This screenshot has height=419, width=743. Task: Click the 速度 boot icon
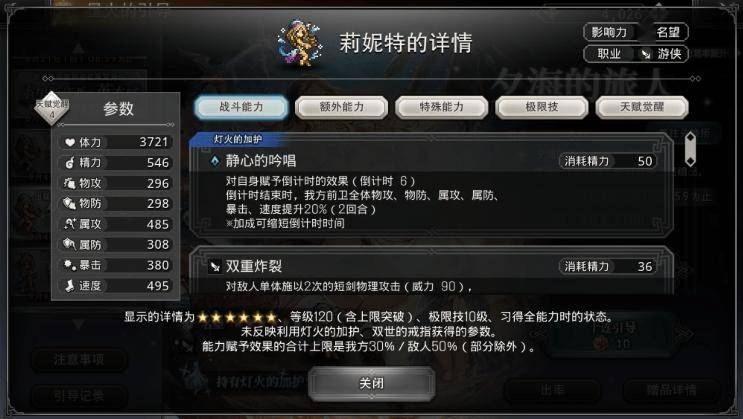70,285
